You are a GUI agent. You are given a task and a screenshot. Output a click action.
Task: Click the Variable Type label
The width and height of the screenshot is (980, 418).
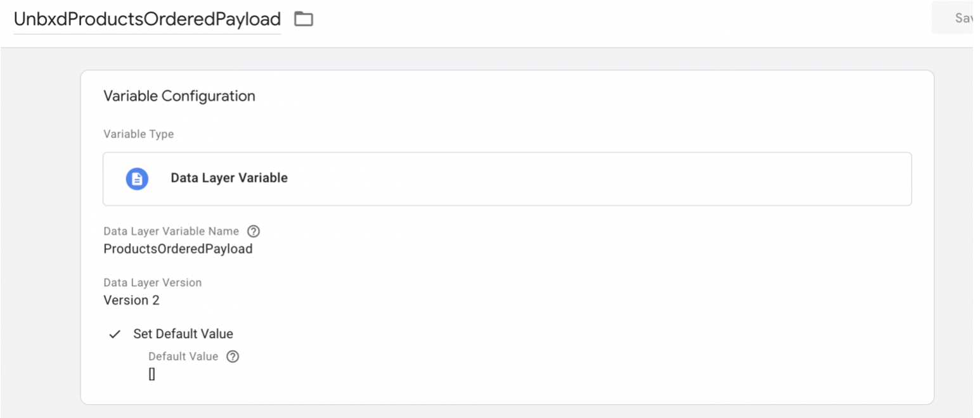138,134
